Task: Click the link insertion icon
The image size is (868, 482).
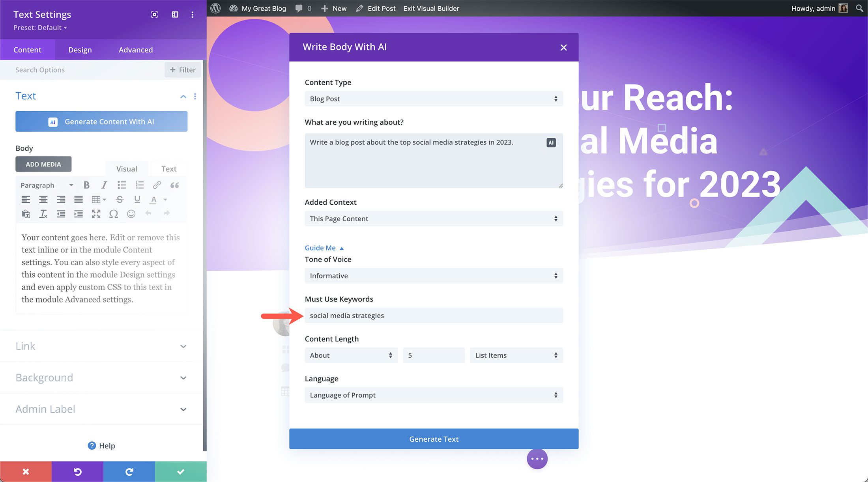Action: coord(157,185)
